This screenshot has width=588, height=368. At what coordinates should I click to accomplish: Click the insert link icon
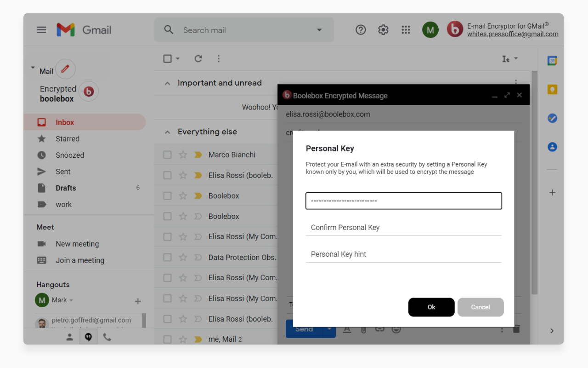tap(379, 329)
